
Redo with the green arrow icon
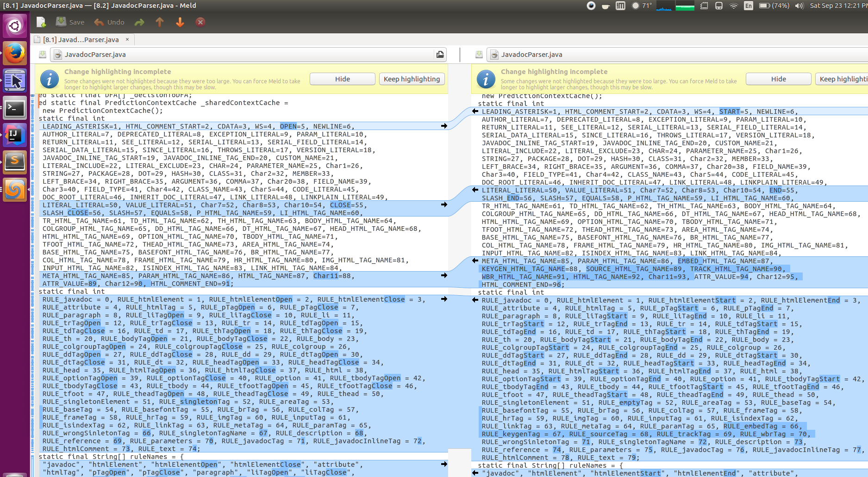tap(139, 22)
